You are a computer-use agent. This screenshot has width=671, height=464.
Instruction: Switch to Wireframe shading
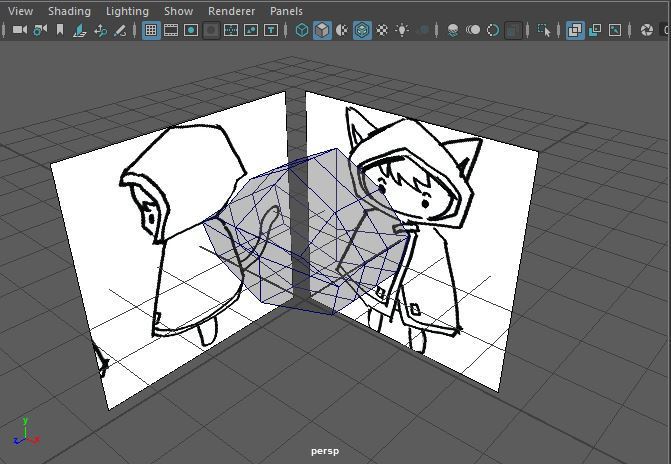[x=302, y=30]
